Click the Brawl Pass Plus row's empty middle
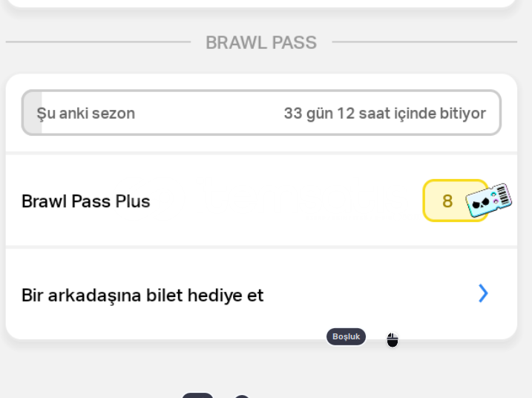Viewport: 532px width, 398px height. [x=285, y=201]
